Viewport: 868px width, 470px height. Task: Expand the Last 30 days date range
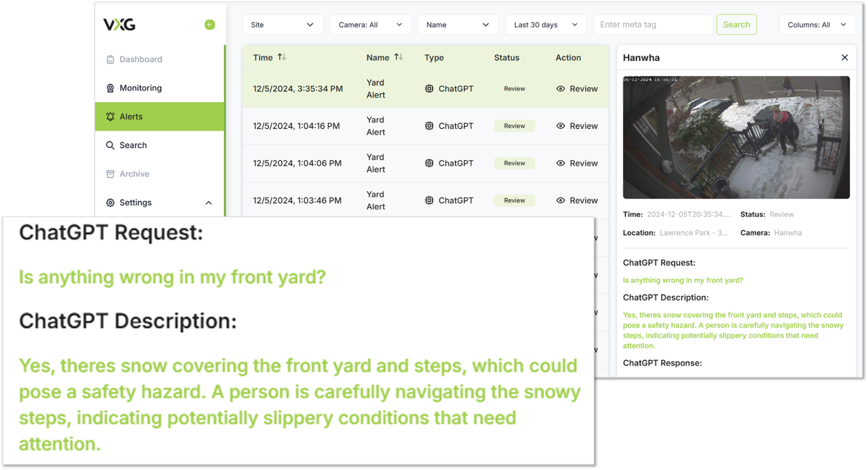click(546, 25)
